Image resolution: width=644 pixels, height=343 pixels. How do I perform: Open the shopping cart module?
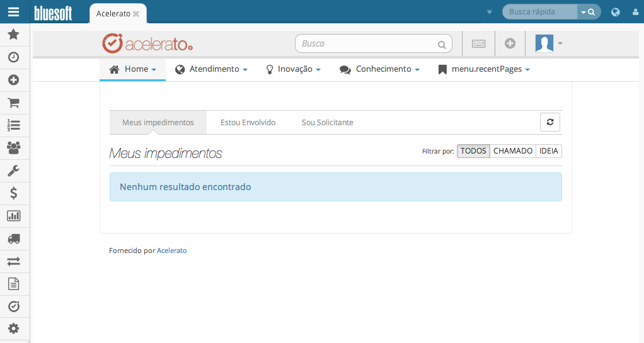pyautogui.click(x=14, y=103)
